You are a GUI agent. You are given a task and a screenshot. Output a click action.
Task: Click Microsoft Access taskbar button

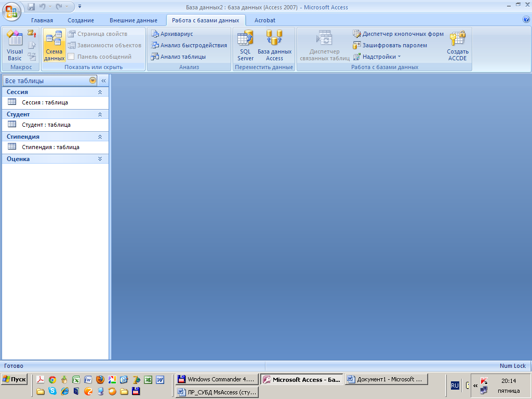pos(302,380)
